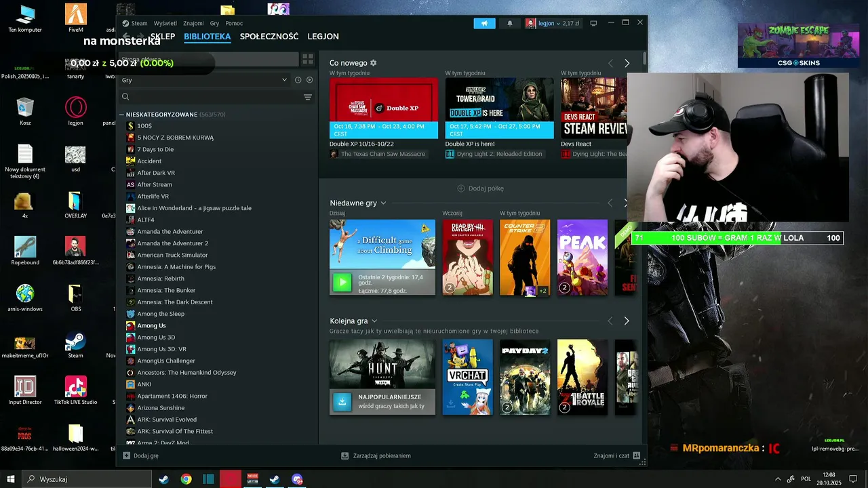Open the Steam announcements megaphone button
868x488 pixels.
[484, 23]
